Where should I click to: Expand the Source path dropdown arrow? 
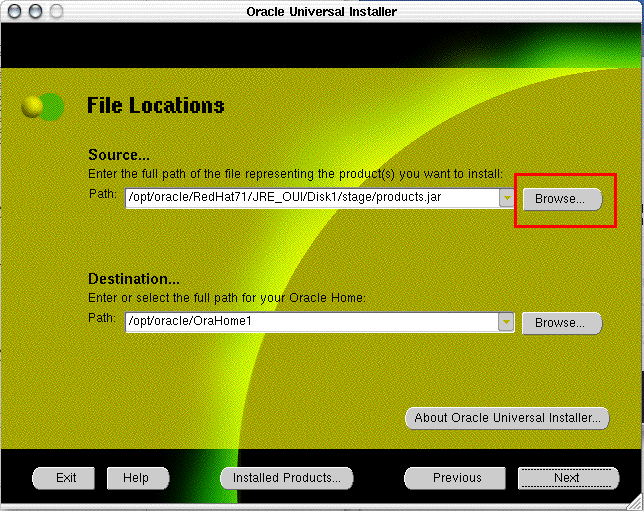click(506, 198)
